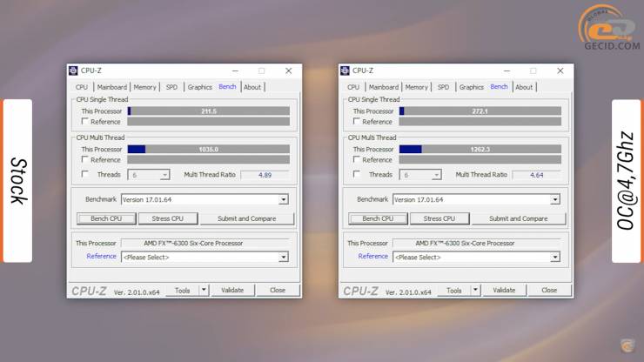The width and height of the screenshot is (644, 362).
Task: Click CPU-Z app icon in OC window title bar
Action: 345,70
